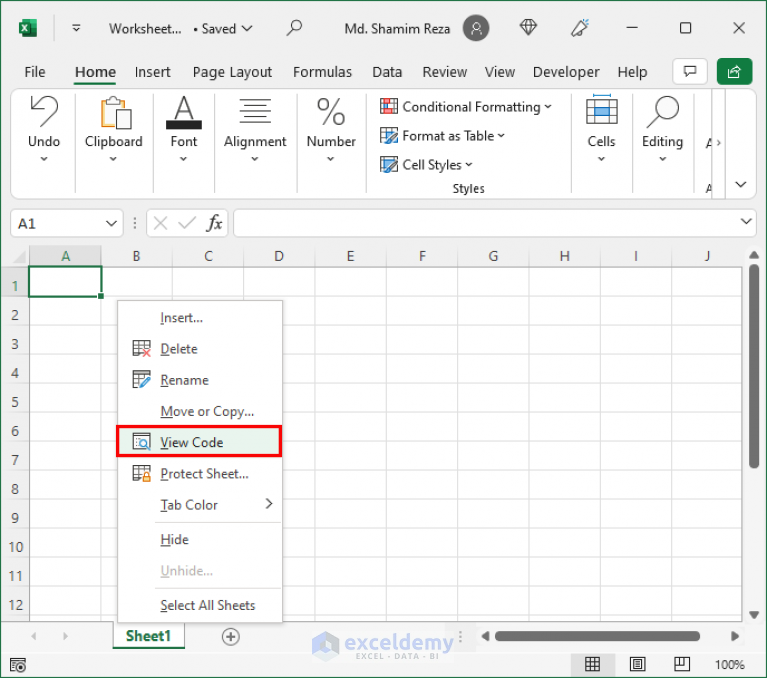Viewport: 767px width, 678px height.
Task: Open the search magnifier in title bar
Action: click(294, 28)
